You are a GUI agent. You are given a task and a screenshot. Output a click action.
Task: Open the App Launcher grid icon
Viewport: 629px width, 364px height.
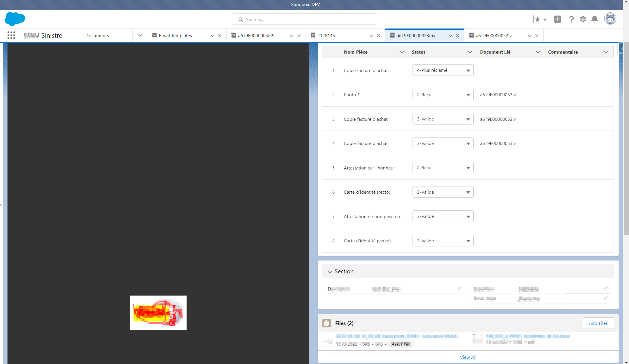coord(11,35)
